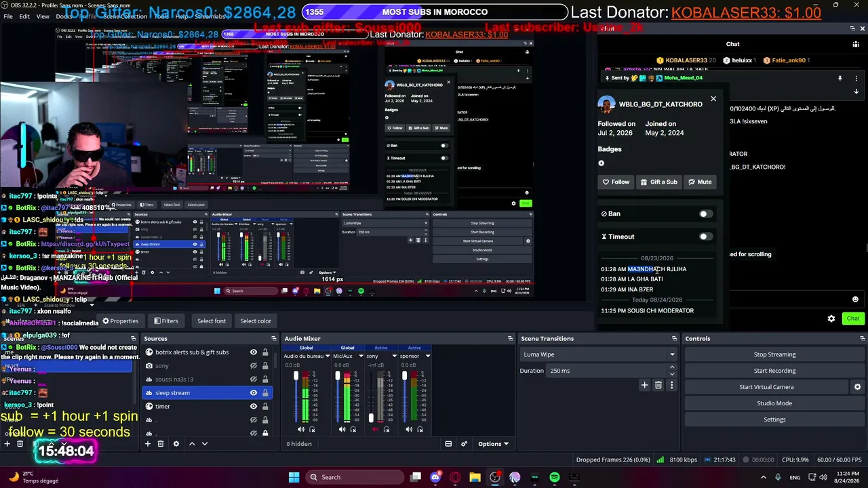
Task: Add a new source in Sources panel
Action: coord(147,444)
